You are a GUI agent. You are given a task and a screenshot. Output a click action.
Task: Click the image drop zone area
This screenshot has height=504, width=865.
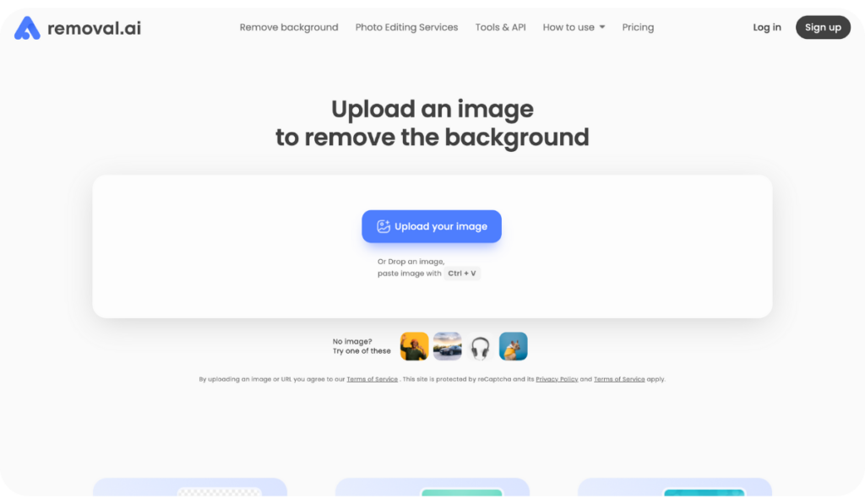[432, 246]
